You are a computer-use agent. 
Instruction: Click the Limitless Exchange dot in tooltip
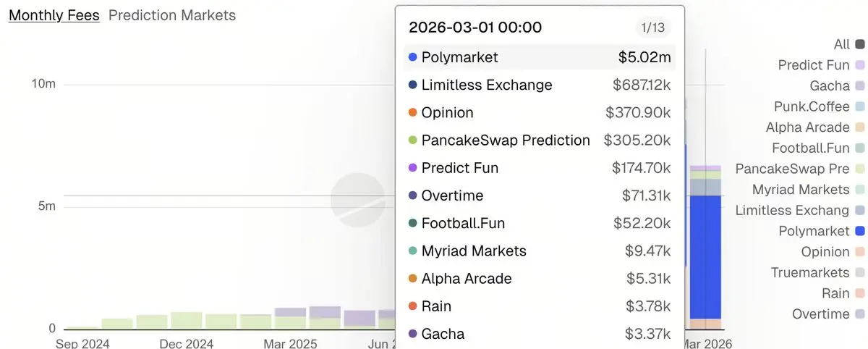coord(413,85)
